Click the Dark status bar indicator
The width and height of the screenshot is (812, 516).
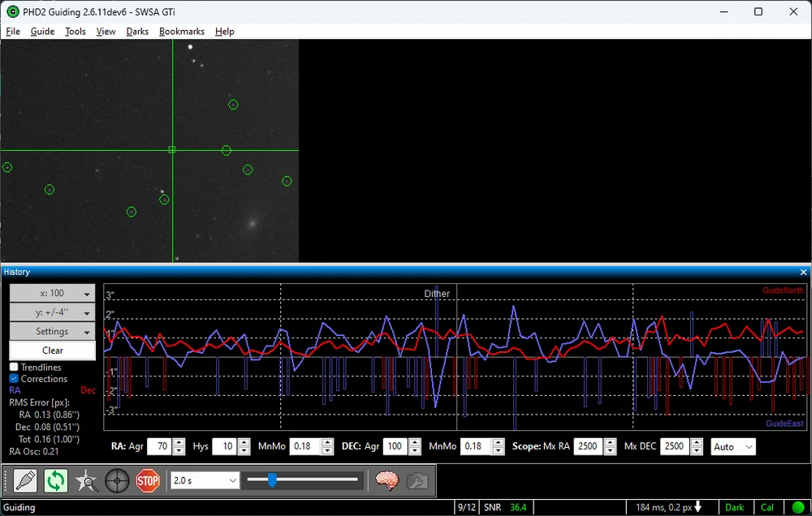pos(734,507)
